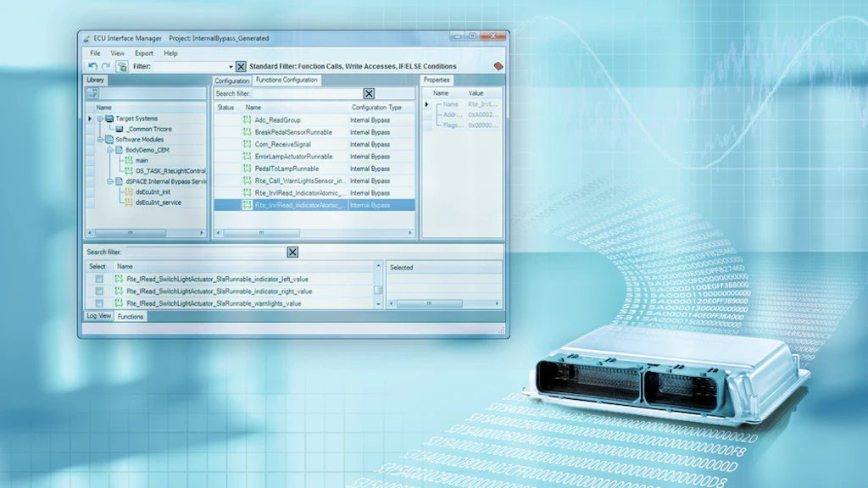This screenshot has height=488, width=868.
Task: Collapse the Target Systems tree node
Action: click(100, 119)
